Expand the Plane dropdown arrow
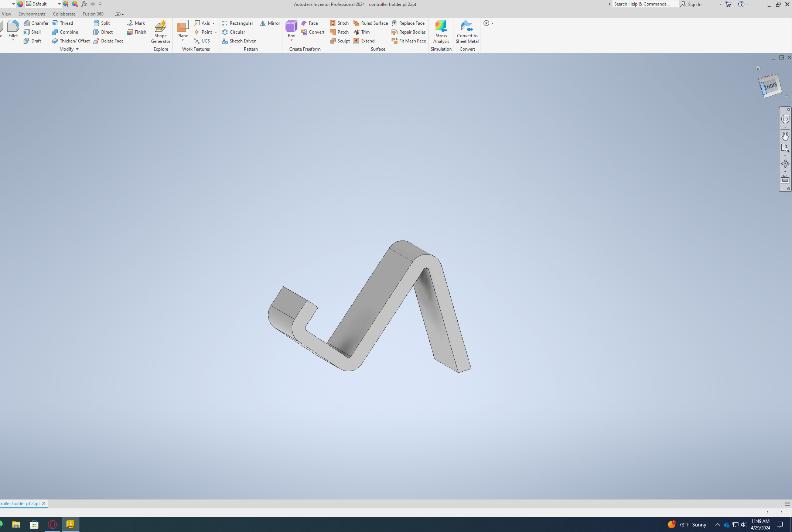 [x=182, y=40]
